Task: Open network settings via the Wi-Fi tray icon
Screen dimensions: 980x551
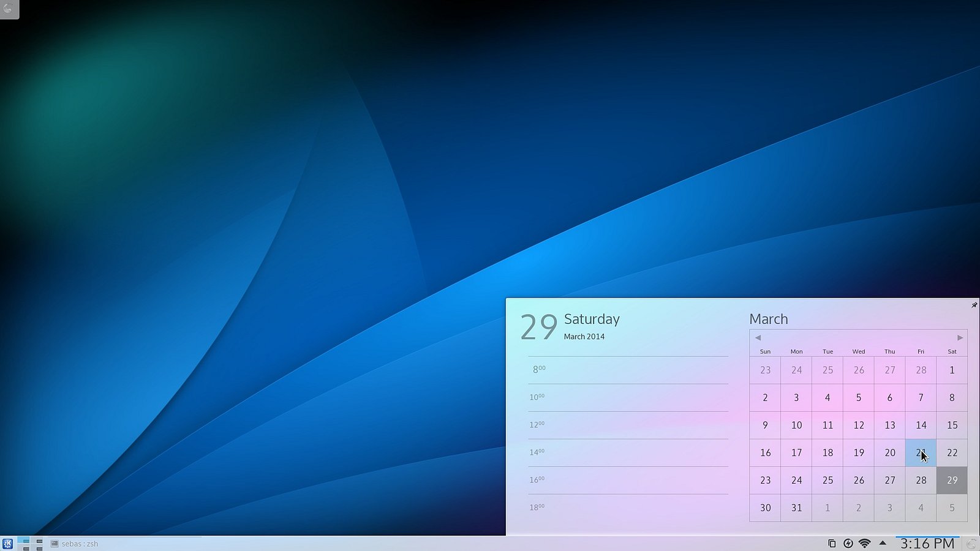Action: click(x=865, y=544)
